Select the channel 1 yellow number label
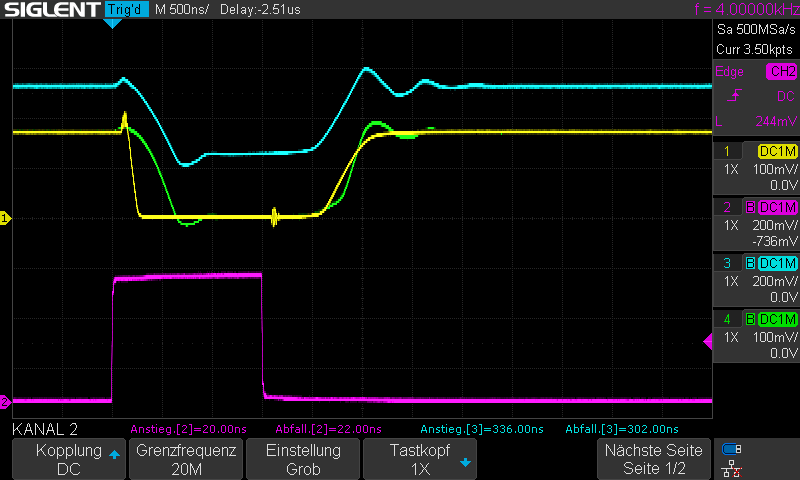 coord(727,151)
